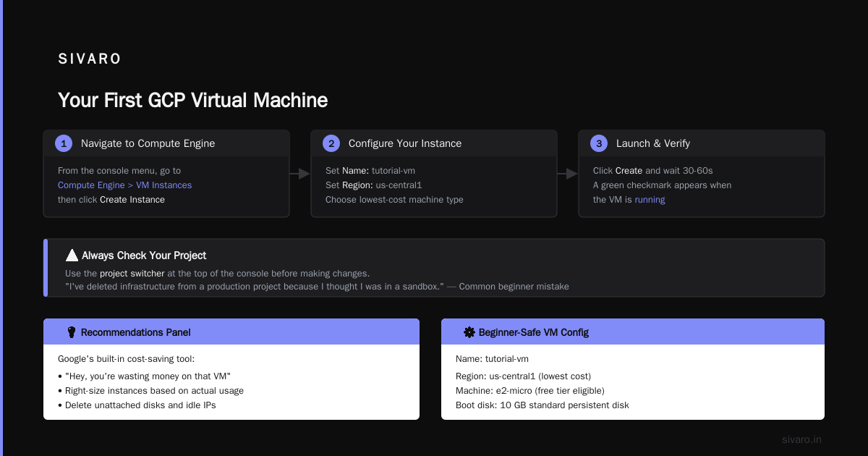Click Delete unattached disks and idle IPs bullet
This screenshot has width=868, height=456.
137,405
